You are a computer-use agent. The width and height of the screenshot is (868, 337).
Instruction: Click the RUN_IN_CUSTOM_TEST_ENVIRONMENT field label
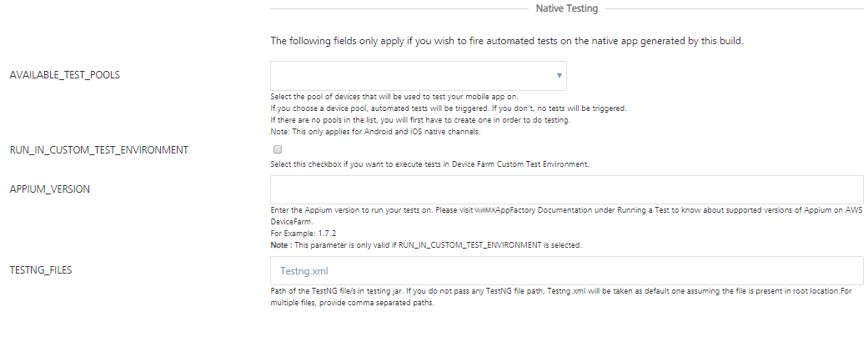coord(98,150)
